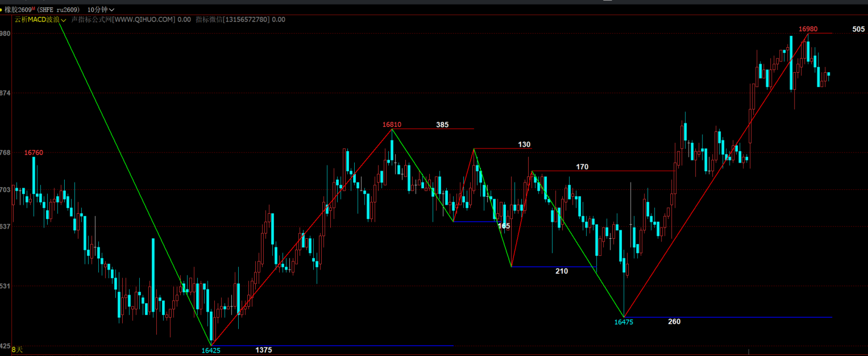The width and height of the screenshot is (868, 356).
Task: Click the 16425 wave low label
Action: pyautogui.click(x=211, y=350)
